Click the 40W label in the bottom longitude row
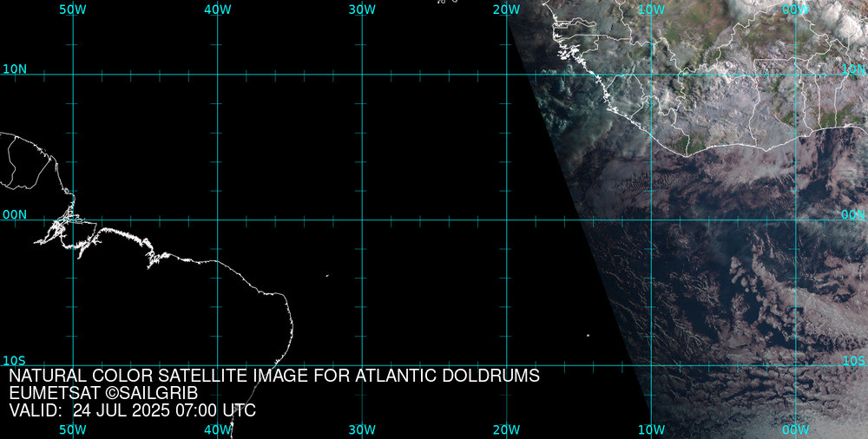The height and width of the screenshot is (439, 868). 218,429
